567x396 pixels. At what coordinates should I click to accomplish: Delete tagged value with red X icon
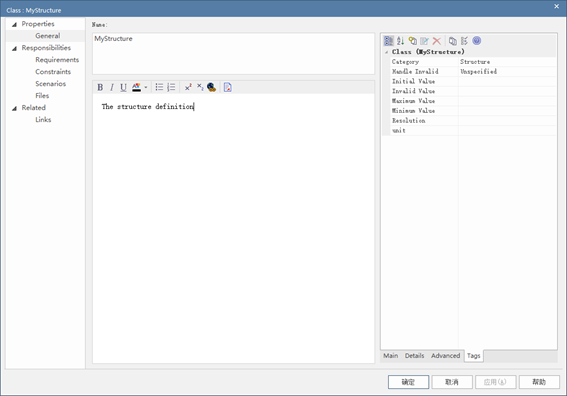coord(437,41)
